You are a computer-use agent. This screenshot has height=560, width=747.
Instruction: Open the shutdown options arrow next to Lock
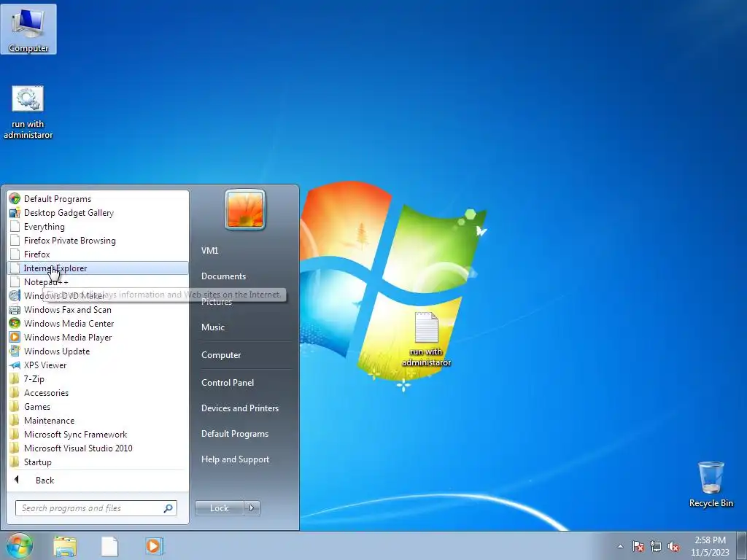tap(252, 508)
